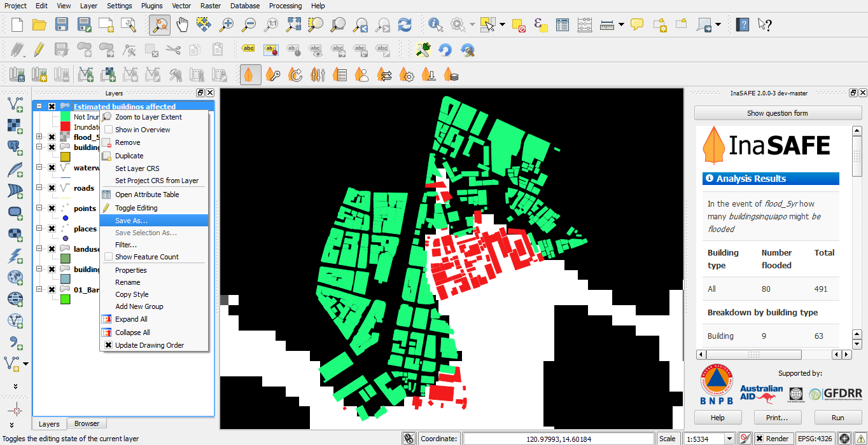Save project using floppy disk icon

point(62,25)
